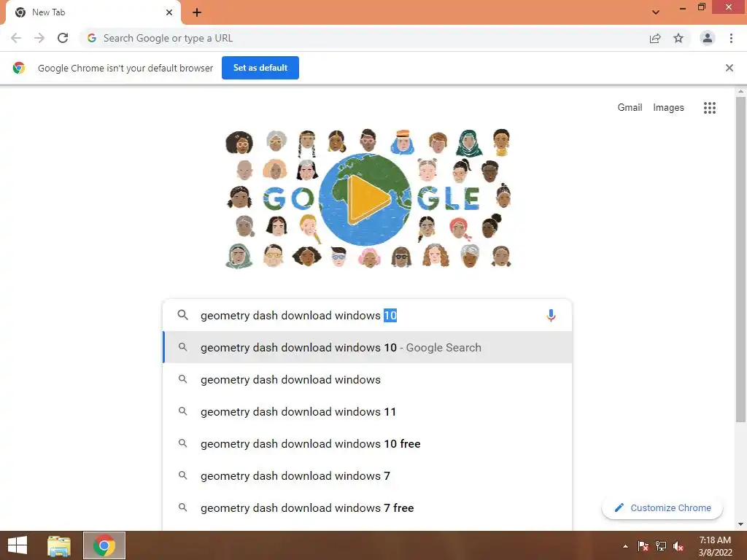747x560 pixels.
Task: Choose suggestion 'geometry dash download windows 10 free'
Action: pos(368,444)
